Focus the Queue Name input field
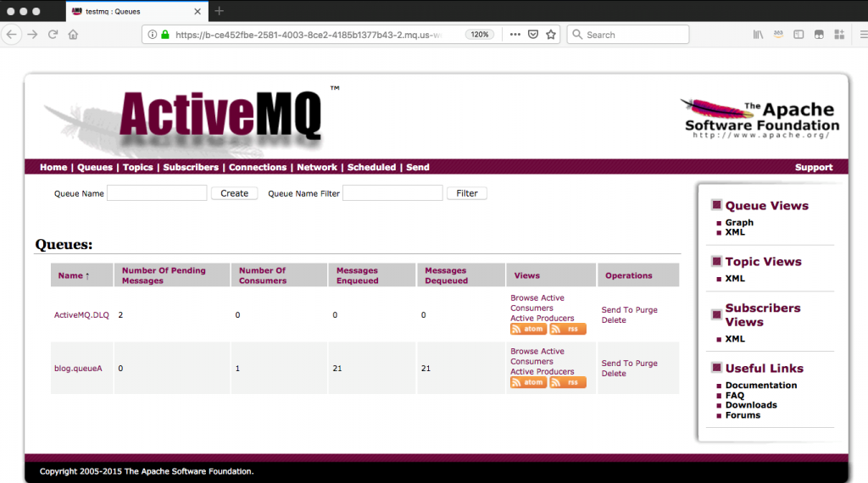The height and width of the screenshot is (483, 868). click(157, 193)
